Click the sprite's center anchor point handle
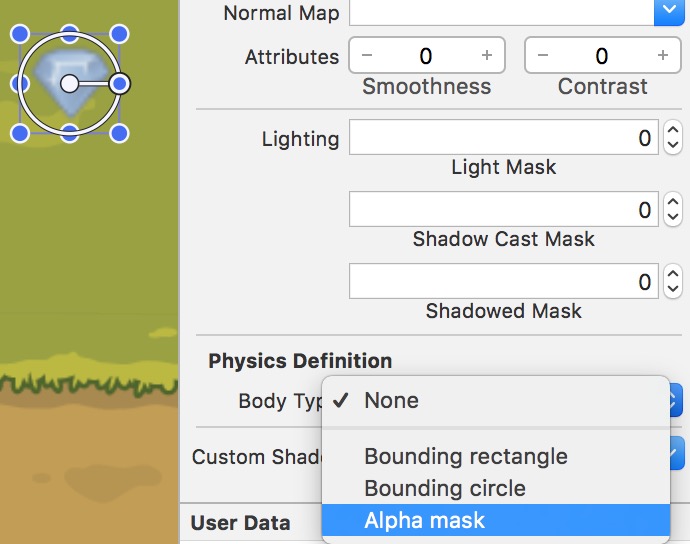690x544 pixels. [x=69, y=84]
